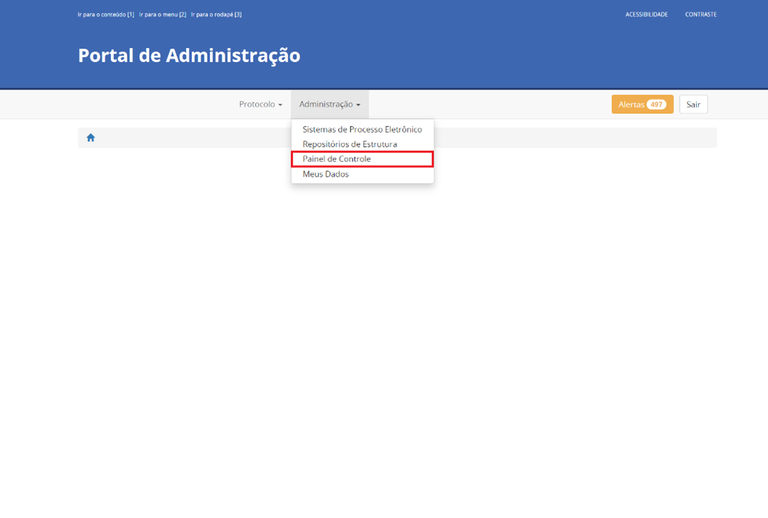
Task: Open the Meus Dados menu item
Action: [325, 174]
